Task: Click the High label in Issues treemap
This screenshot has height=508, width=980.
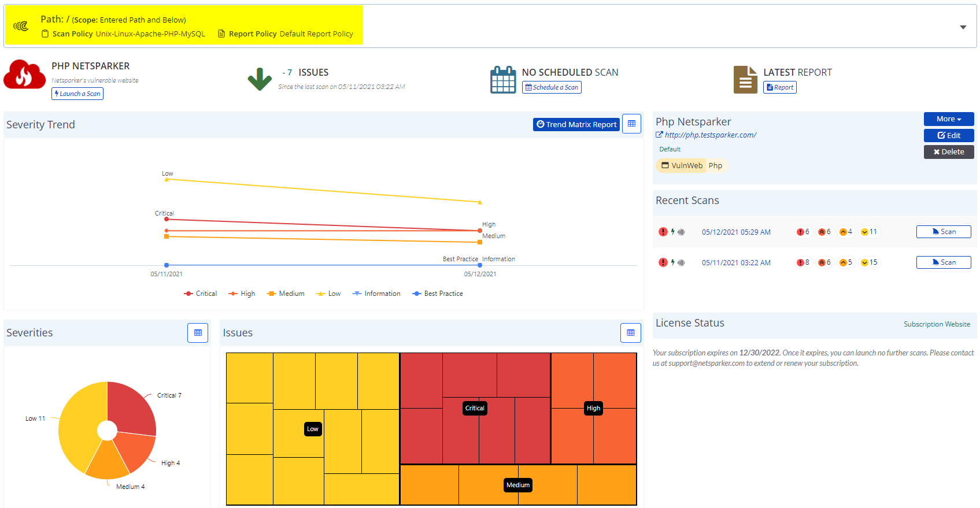Action: point(593,408)
